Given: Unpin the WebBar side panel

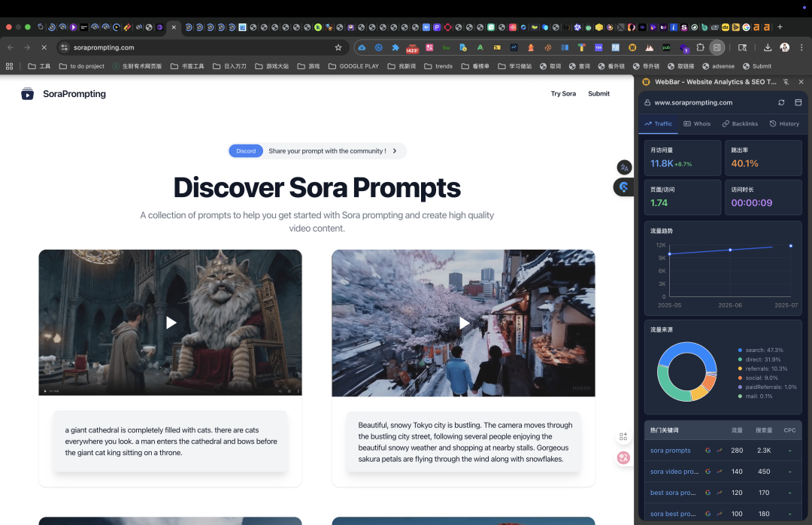Looking at the screenshot, I should [x=786, y=82].
